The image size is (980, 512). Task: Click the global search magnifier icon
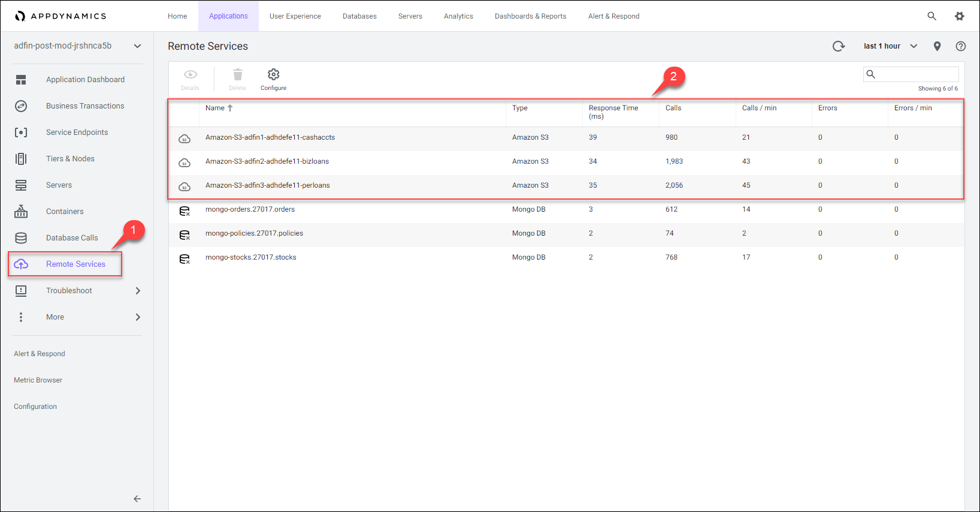[x=931, y=16]
